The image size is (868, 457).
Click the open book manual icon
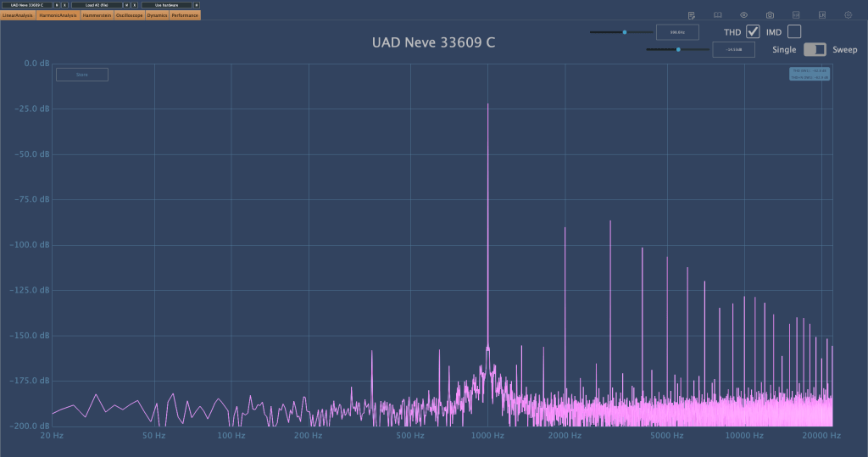[717, 15]
